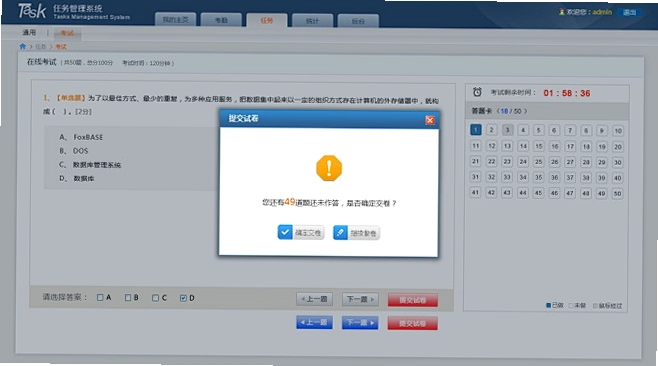658x366 pixels.
Task: Close the 提交试卷 dialog with red X
Action: pyautogui.click(x=430, y=120)
